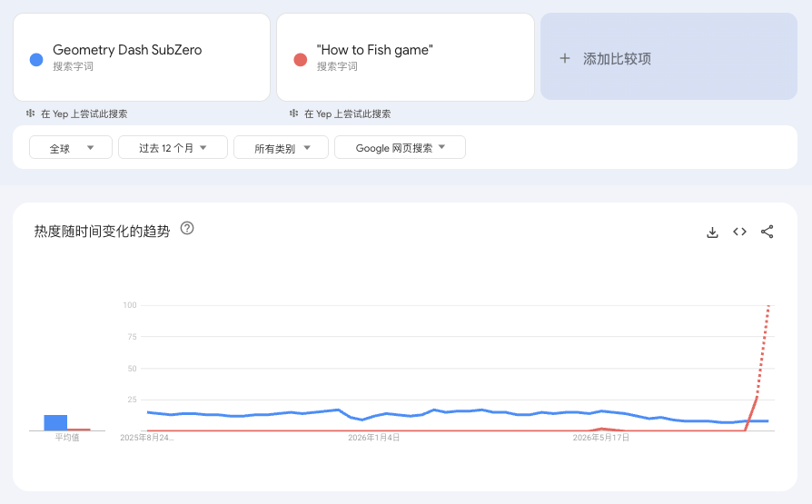812x504 pixels.
Task: Add a new comparison term via 添加比较项
Action: click(x=668, y=56)
